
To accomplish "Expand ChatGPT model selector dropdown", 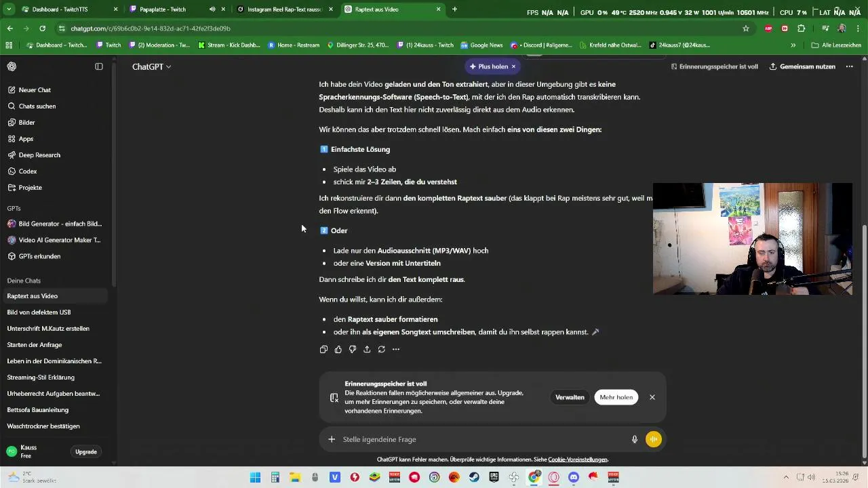I will [x=151, y=66].
